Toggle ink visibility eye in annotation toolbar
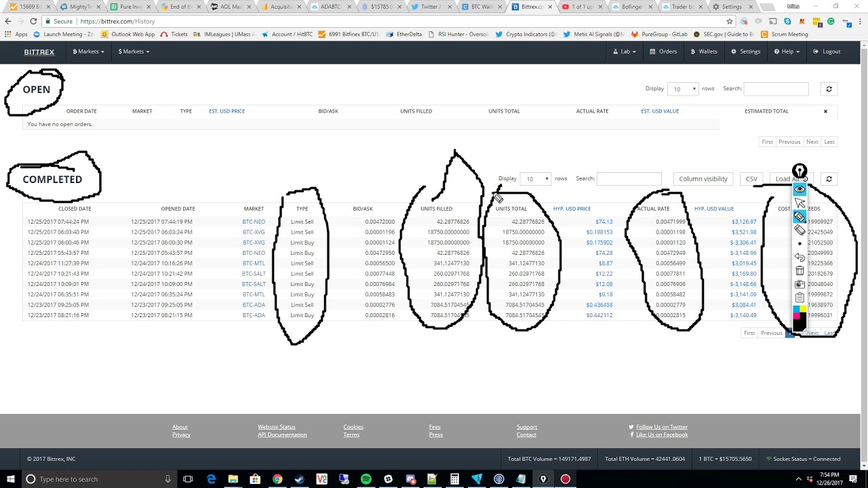 (800, 189)
